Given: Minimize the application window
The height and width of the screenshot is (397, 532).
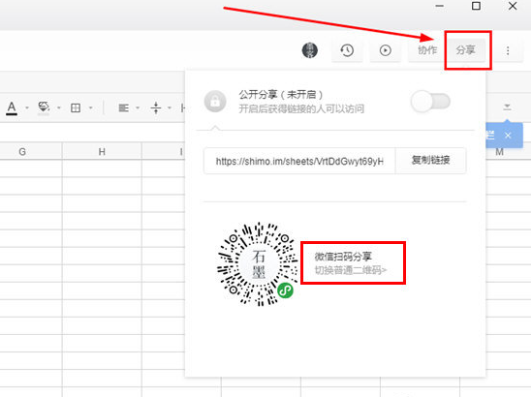Looking at the screenshot, I should (439, 6).
